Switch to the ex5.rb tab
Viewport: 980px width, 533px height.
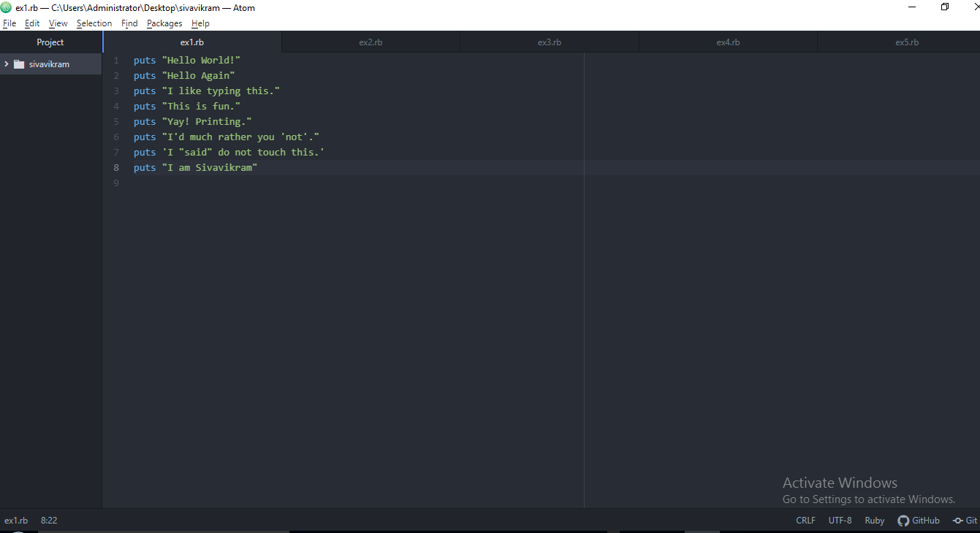[x=907, y=42]
